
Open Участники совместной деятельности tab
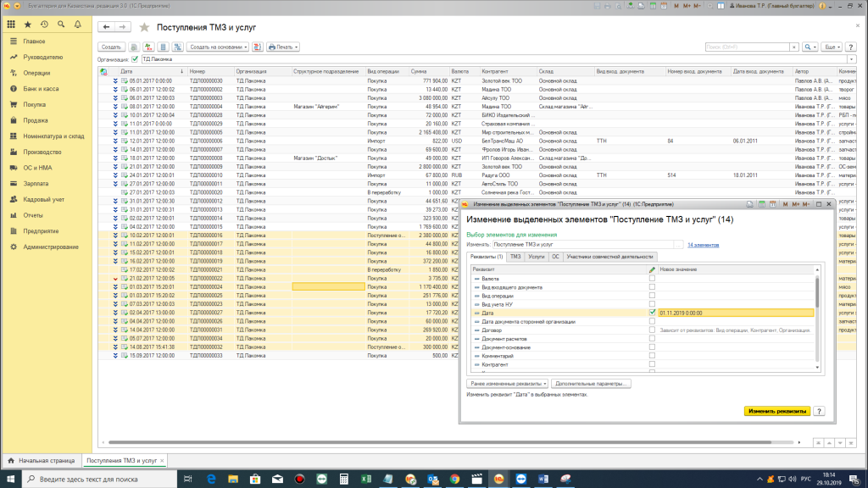[x=610, y=257]
